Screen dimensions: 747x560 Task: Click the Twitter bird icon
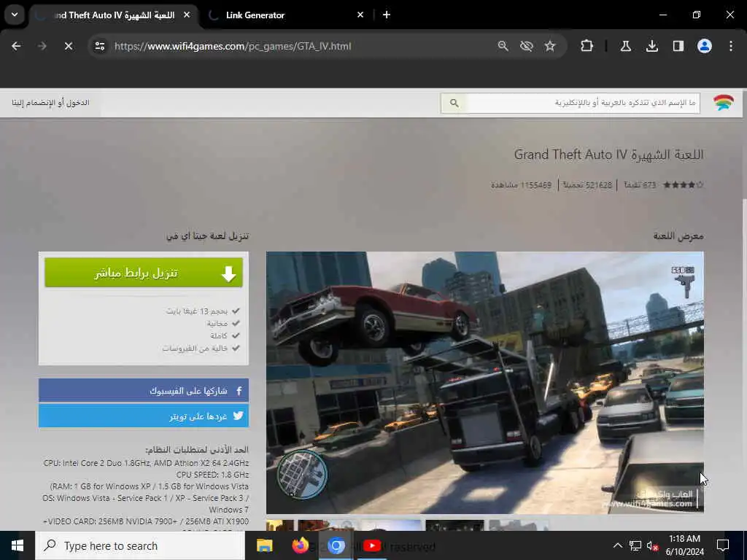pos(239,416)
